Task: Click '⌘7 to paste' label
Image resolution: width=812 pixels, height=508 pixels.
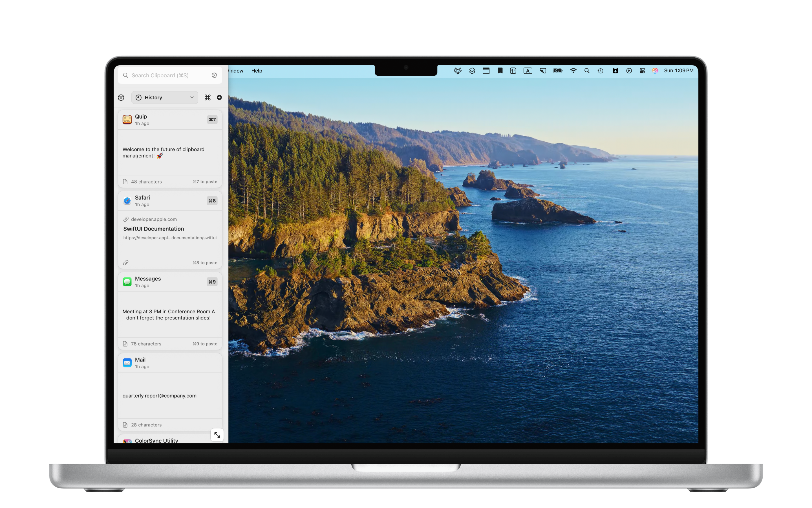Action: 205,182
